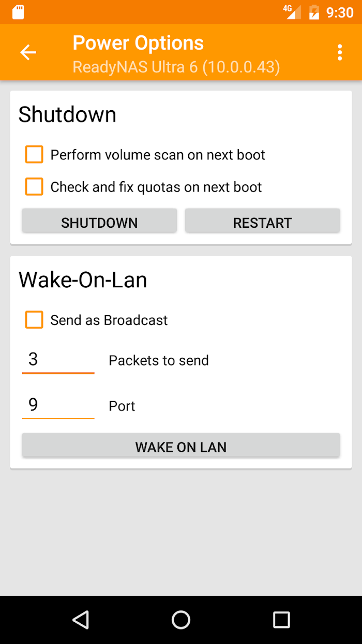Tap the Android back navigation button

point(81,620)
